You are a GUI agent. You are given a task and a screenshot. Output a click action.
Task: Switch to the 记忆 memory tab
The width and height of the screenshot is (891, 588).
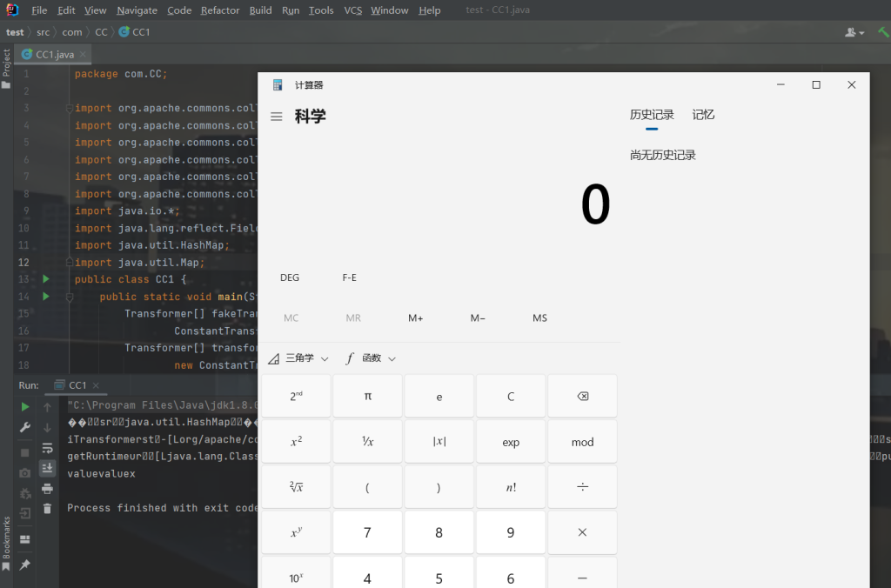coord(702,114)
